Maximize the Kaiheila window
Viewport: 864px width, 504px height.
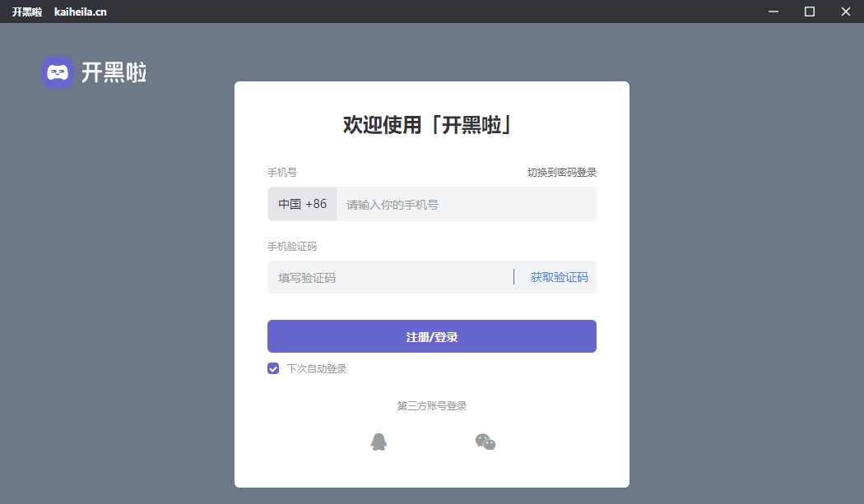pos(810,12)
